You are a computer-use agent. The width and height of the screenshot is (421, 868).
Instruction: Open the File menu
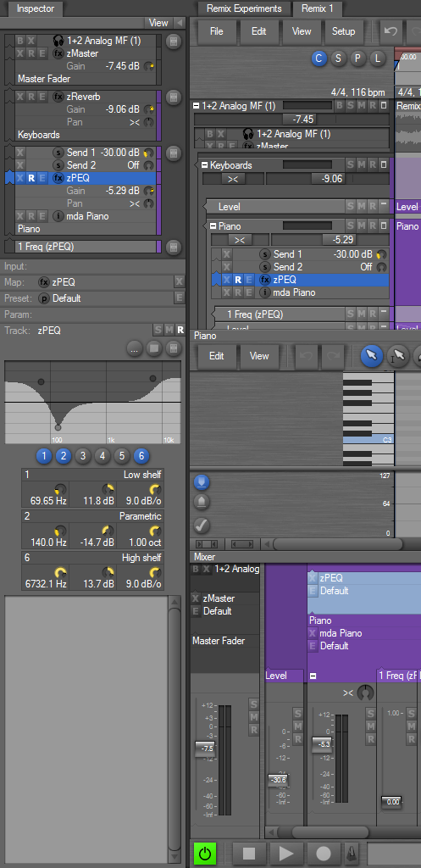pos(217,31)
